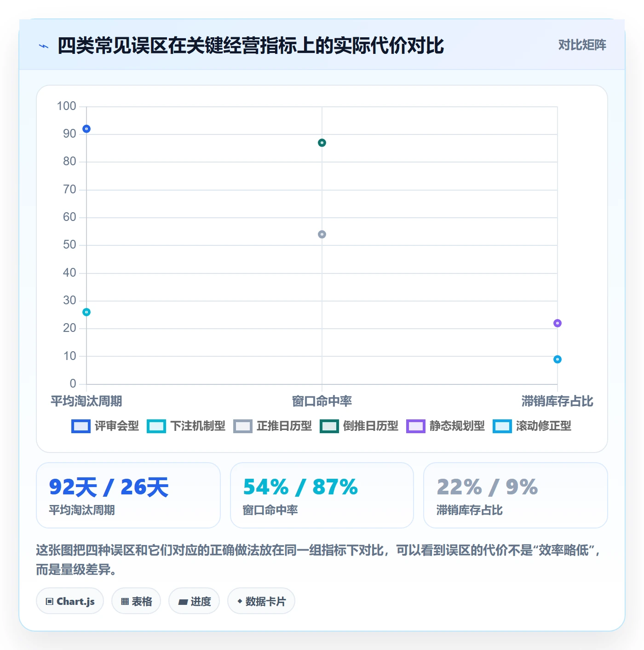This screenshot has width=644, height=650.
Task: Click the light blue data point at 9
Action: click(558, 359)
